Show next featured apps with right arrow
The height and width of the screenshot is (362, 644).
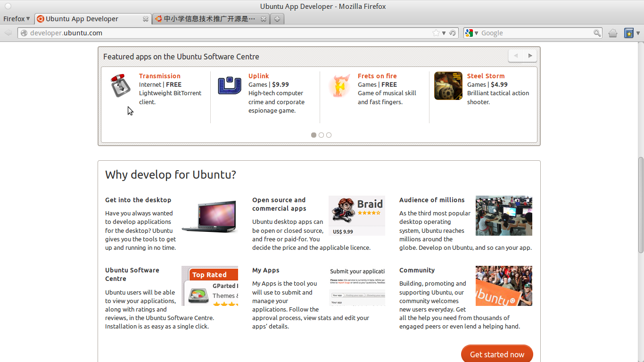pos(530,56)
